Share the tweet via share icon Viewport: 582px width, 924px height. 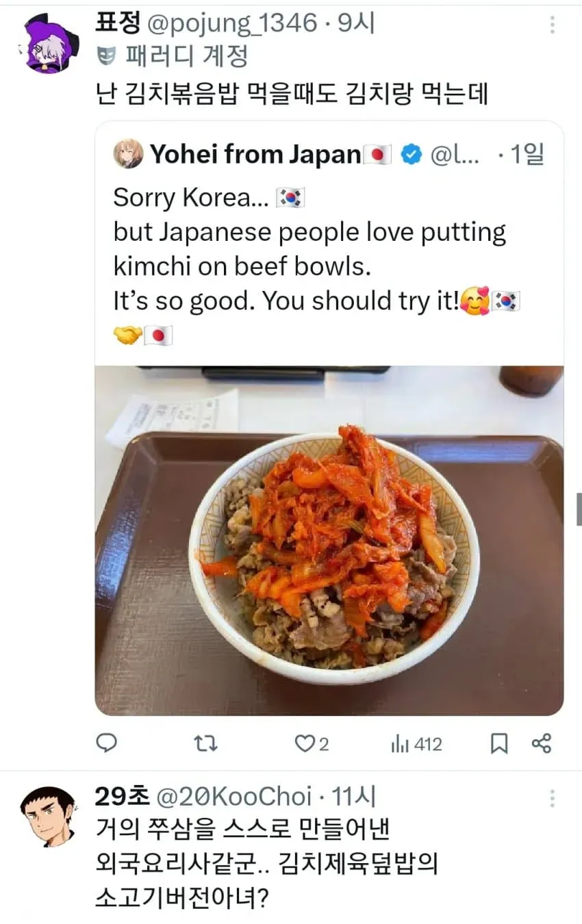(x=542, y=743)
